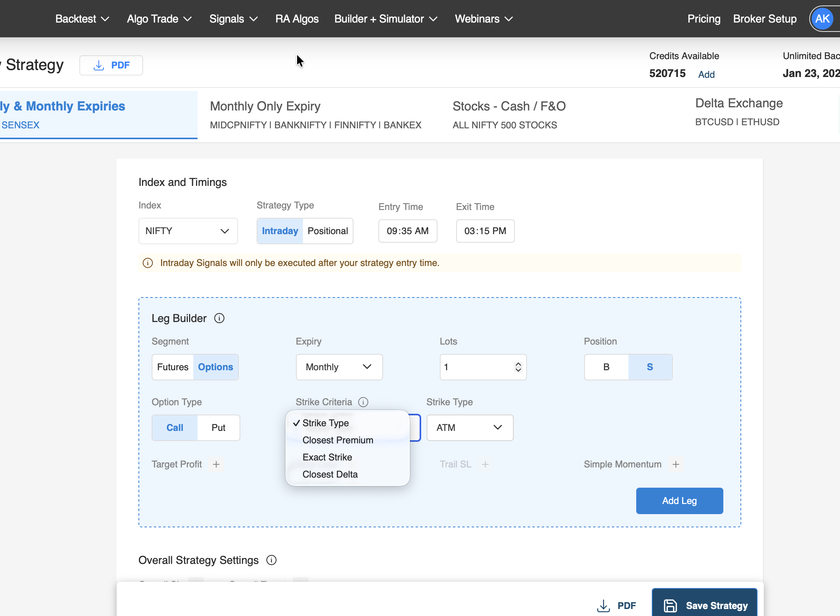840x616 pixels.
Task: Click the AK profile avatar
Action: tap(822, 19)
